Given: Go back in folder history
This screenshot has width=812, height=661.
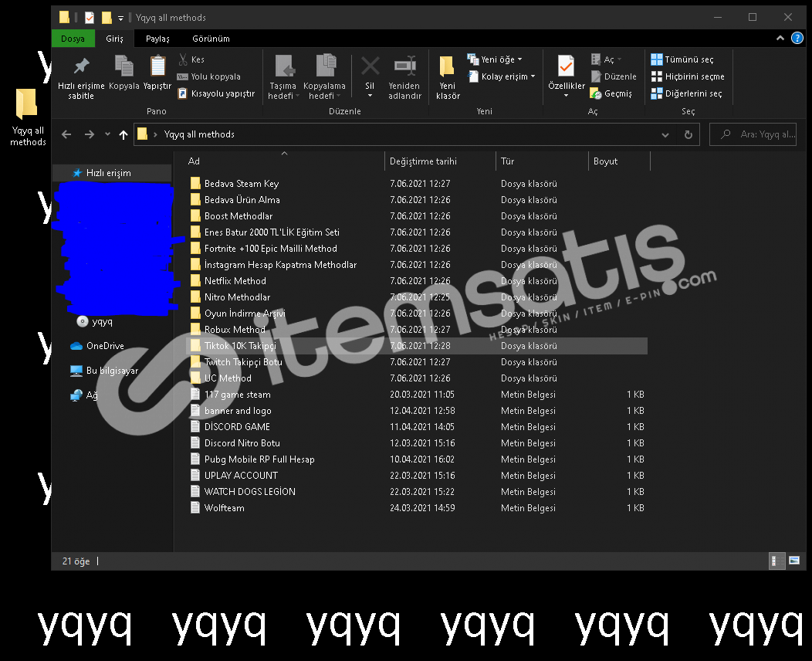Looking at the screenshot, I should 66,134.
